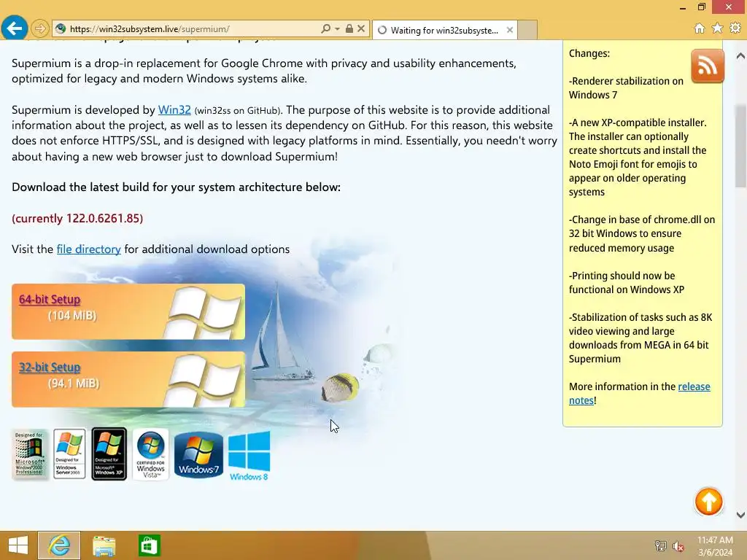Click the version text '(currently 122.0.6261.85)'
The height and width of the screenshot is (560, 747).
[x=77, y=218]
